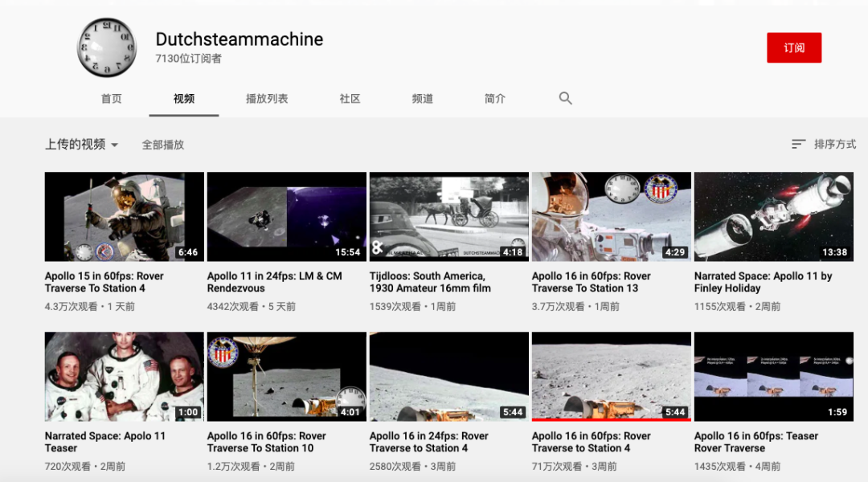This screenshot has height=482, width=868.
Task: Open Apollo 16 Station 13 video thumbnail
Action: tap(611, 216)
